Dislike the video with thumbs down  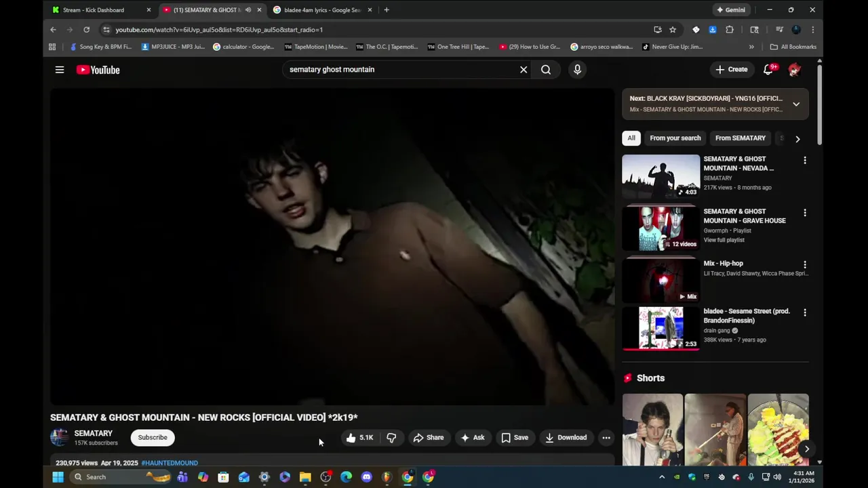[391, 438]
